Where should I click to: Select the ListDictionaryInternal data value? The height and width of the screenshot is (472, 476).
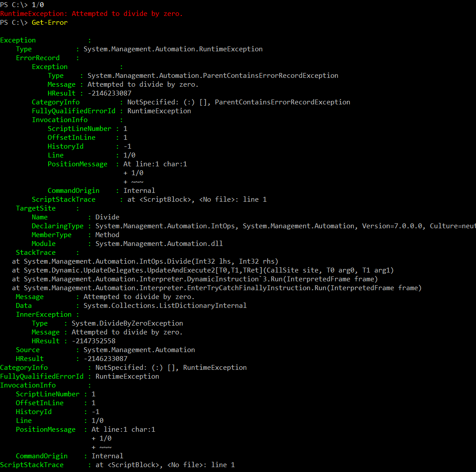pos(165,305)
